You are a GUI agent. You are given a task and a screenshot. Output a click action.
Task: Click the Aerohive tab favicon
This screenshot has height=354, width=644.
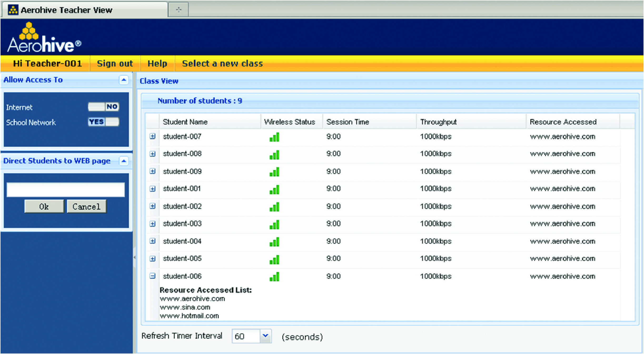click(x=13, y=10)
